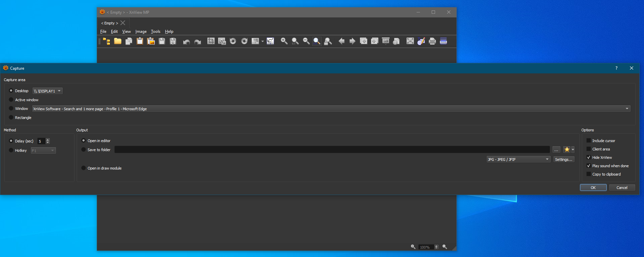Screen dimensions: 644x257
Task: Open the file Properties info icon
Action: coord(396,41)
